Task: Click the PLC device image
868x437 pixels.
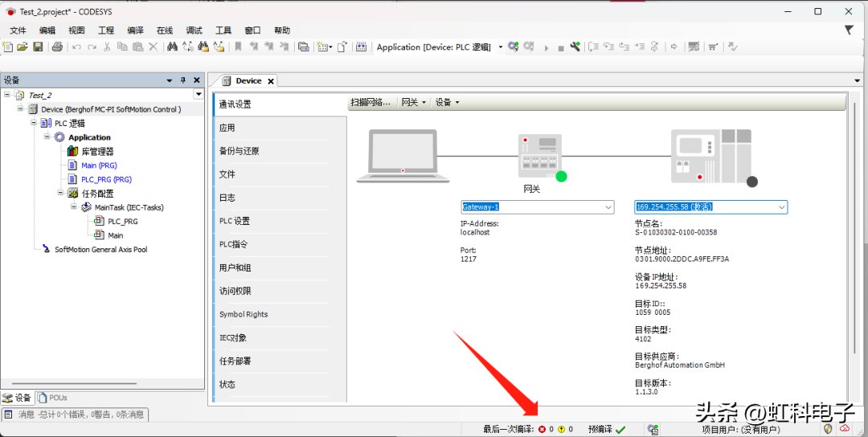Action: pos(711,156)
